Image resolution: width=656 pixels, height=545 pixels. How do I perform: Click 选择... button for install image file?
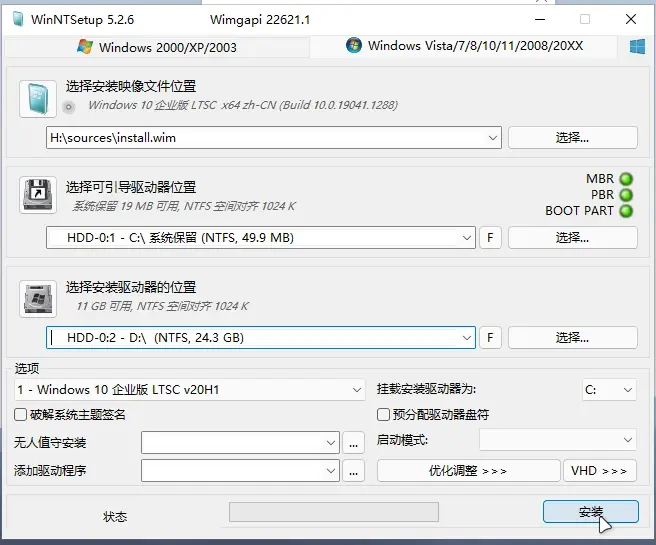(x=573, y=138)
